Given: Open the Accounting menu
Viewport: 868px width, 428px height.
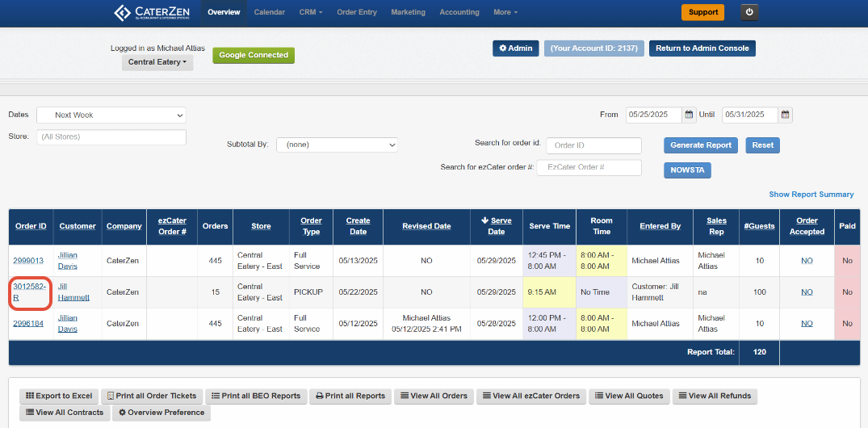Looking at the screenshot, I should pyautogui.click(x=459, y=12).
